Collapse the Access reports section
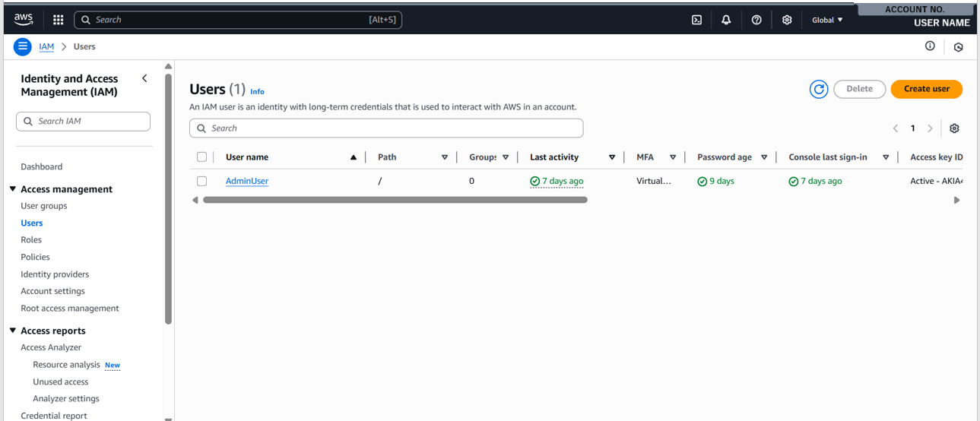980x421 pixels. pyautogui.click(x=13, y=331)
